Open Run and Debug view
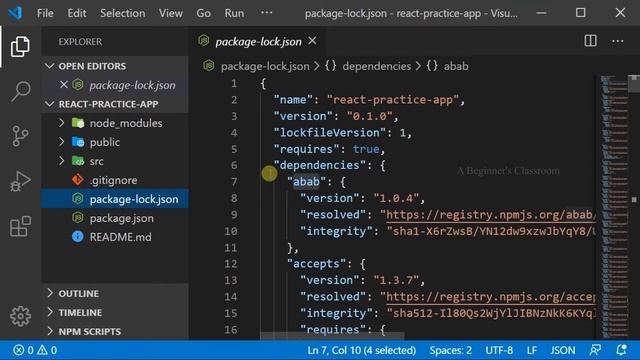Viewport: 640px width, 360px height. click(20, 181)
